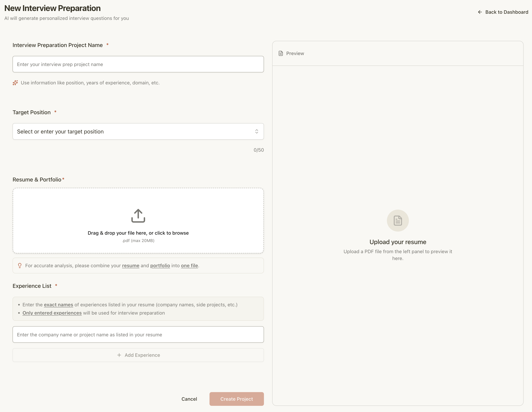Click the sparkle AI hint icon
532x412 pixels.
pos(15,83)
